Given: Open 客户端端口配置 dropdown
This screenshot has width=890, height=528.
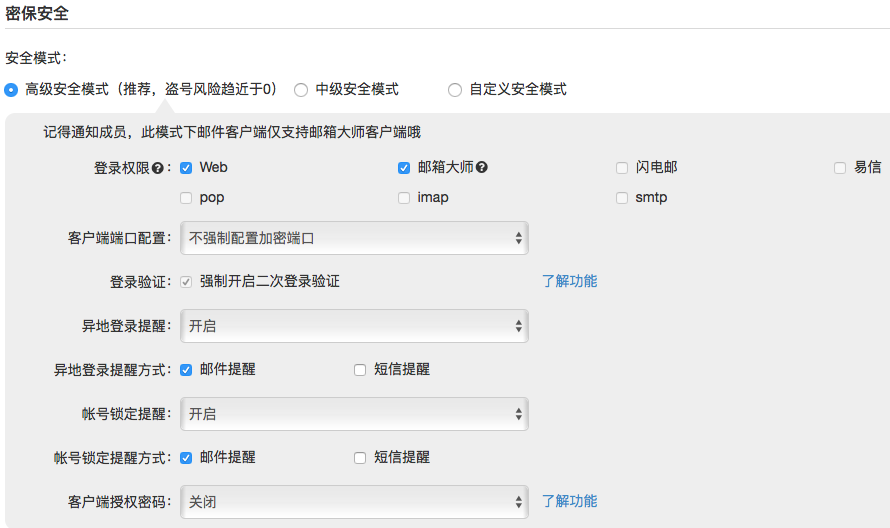Looking at the screenshot, I should 354,238.
